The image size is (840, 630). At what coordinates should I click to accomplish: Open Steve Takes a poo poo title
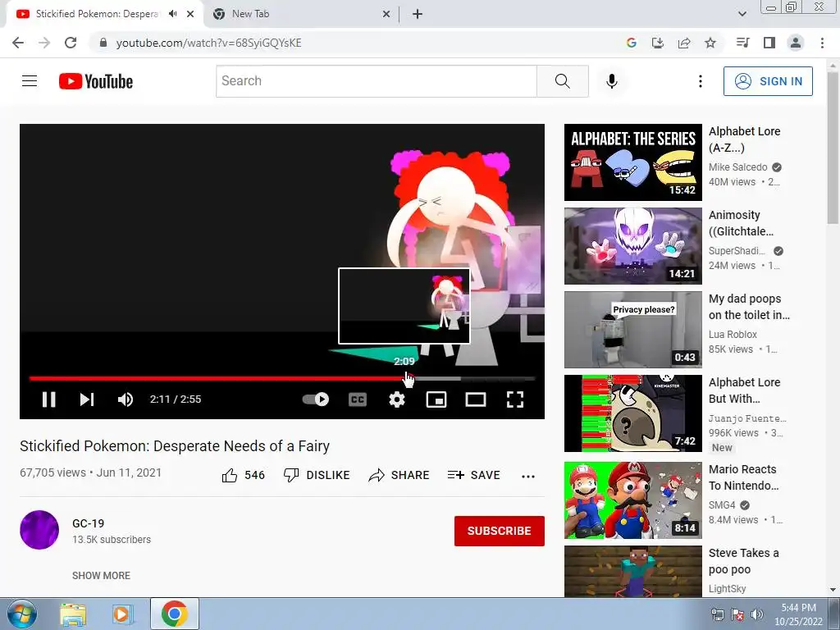743,561
